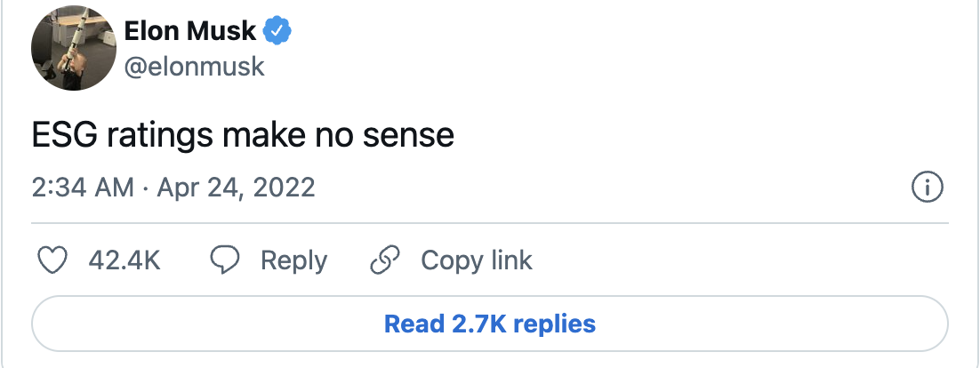This screenshot has height=368, width=980.
Task: Click the reply speech bubble icon
Action: point(226,260)
